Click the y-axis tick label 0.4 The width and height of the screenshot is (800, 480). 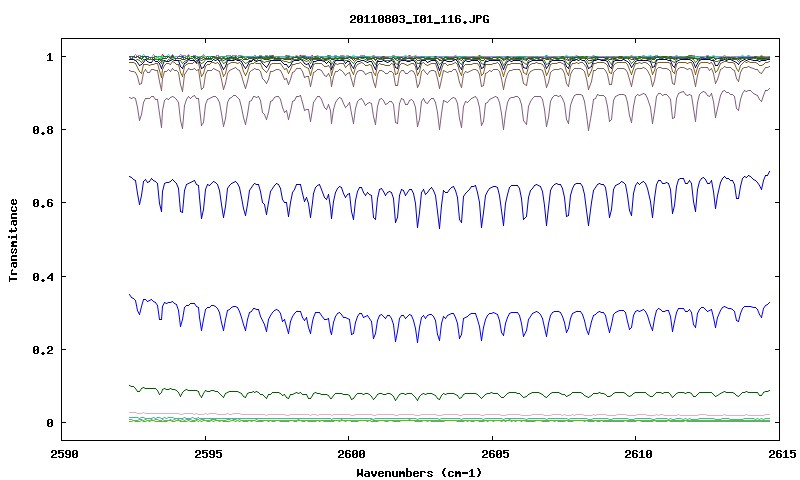43,276
